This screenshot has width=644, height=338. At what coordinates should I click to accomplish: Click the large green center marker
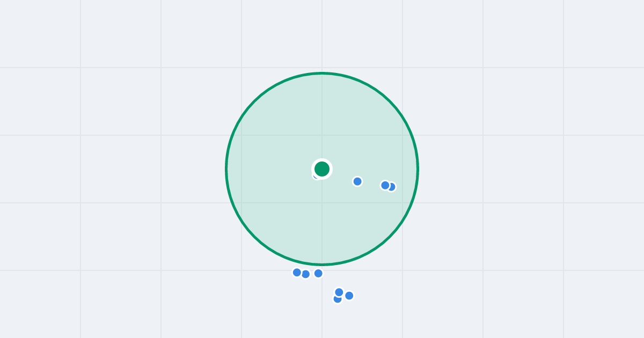coord(322,169)
